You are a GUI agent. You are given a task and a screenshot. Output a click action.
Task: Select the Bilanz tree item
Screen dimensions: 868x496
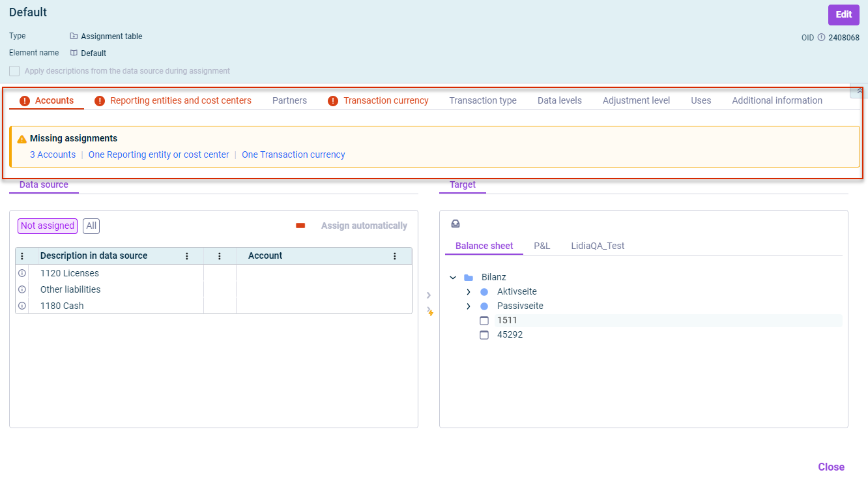point(493,277)
